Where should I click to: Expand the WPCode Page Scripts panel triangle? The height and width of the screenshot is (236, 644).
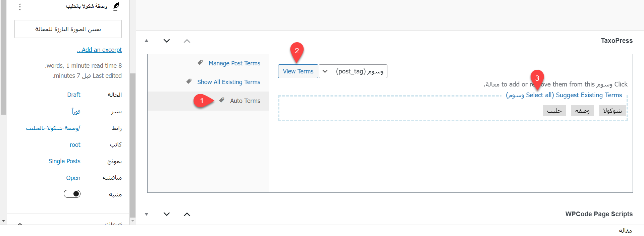147,214
